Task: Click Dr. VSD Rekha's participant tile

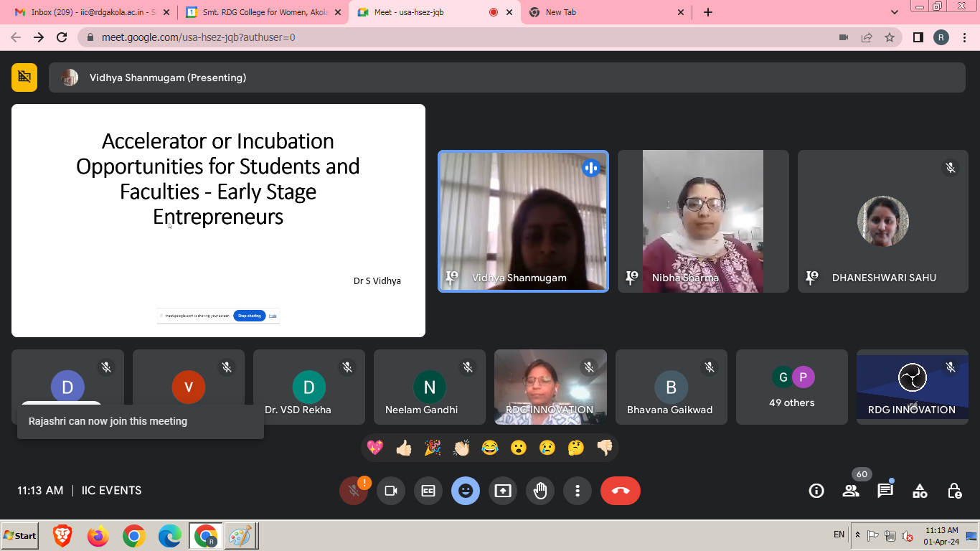Action: [x=309, y=387]
